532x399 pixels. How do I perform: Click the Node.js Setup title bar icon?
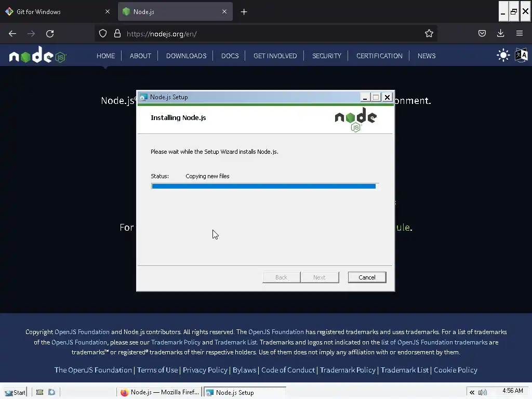click(x=143, y=97)
